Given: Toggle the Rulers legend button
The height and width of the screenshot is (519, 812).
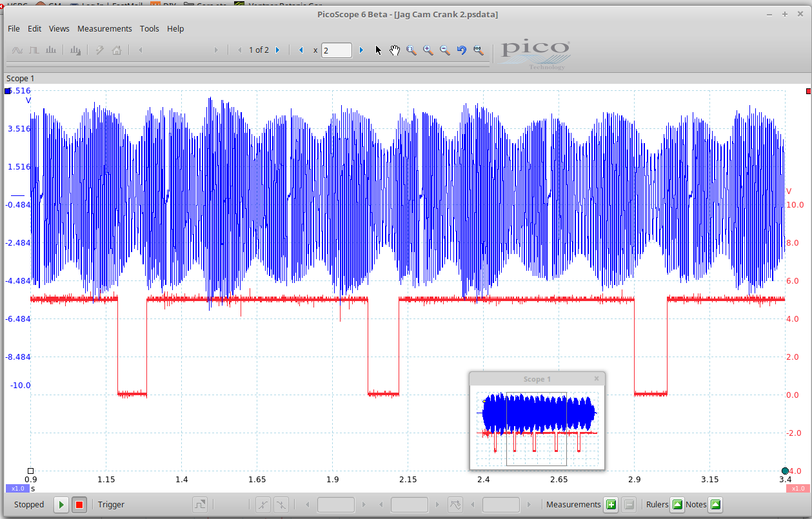Looking at the screenshot, I should tap(677, 505).
